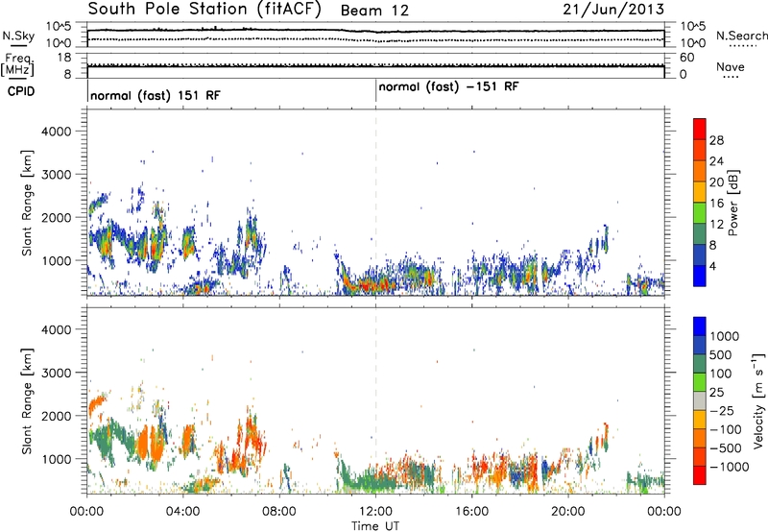Click the "12:00" time axis label
The image size is (768, 532).
point(375,512)
